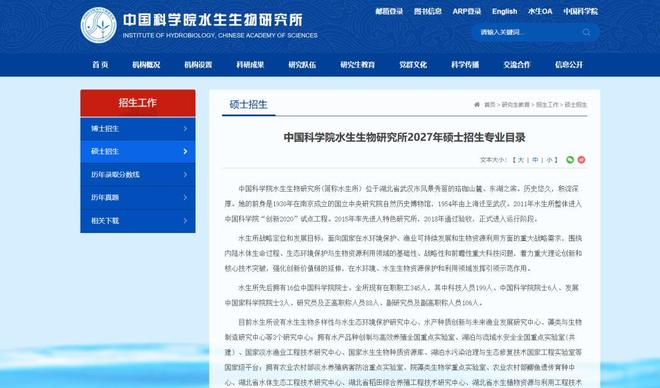Open the 科学传播 navigation menu
The height and width of the screenshot is (388, 660).
click(x=465, y=64)
